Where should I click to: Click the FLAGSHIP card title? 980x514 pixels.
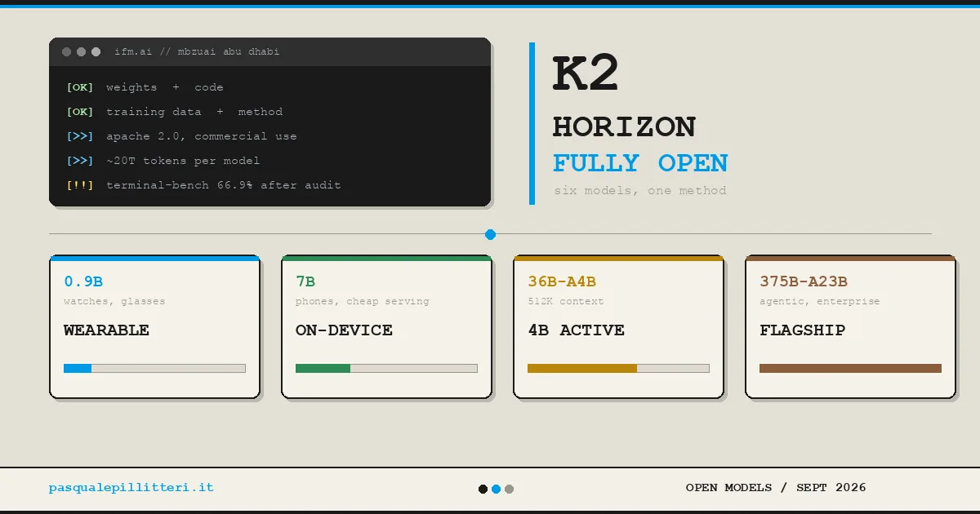tap(802, 330)
